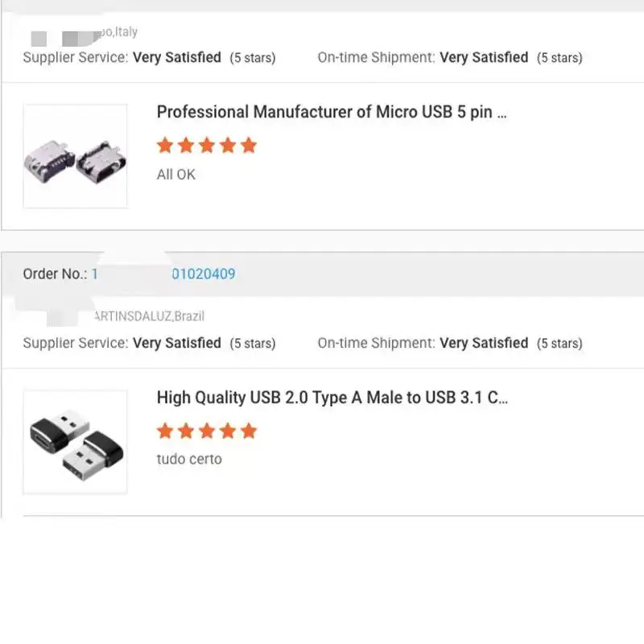This screenshot has height=644, width=644.
Task: Click the first star of the Micro USB review
Action: [x=165, y=146]
